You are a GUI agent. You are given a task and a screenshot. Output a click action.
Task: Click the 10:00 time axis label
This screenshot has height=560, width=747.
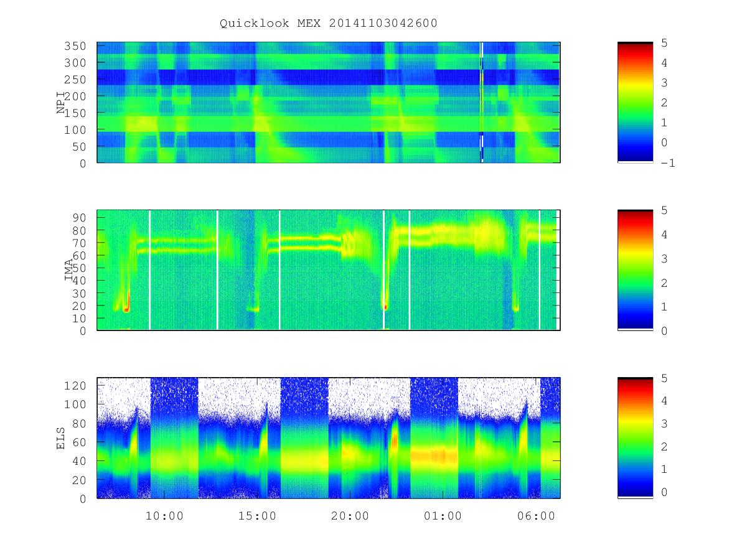[x=164, y=516]
